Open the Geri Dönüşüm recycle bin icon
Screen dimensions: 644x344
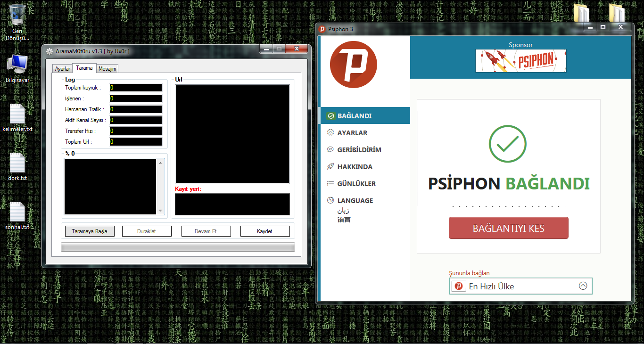click(x=17, y=22)
